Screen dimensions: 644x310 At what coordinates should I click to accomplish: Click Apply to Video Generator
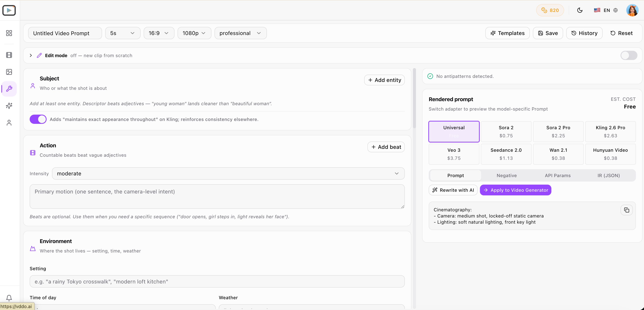pos(516,190)
